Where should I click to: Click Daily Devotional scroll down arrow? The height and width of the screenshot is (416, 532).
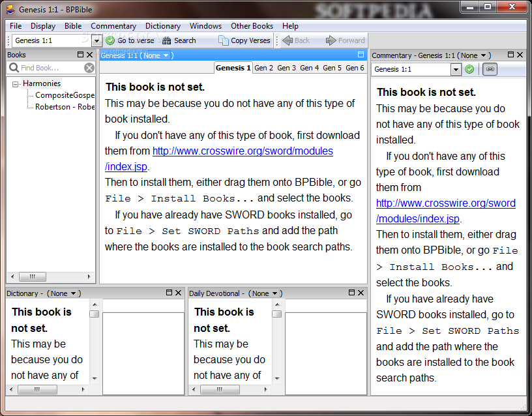[x=277, y=378]
